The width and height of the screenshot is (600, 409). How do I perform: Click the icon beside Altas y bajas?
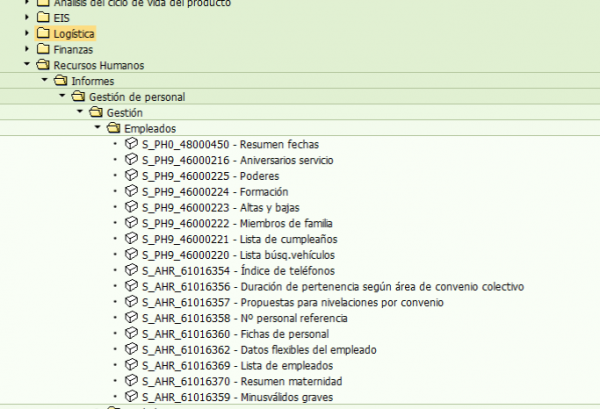click(x=130, y=207)
